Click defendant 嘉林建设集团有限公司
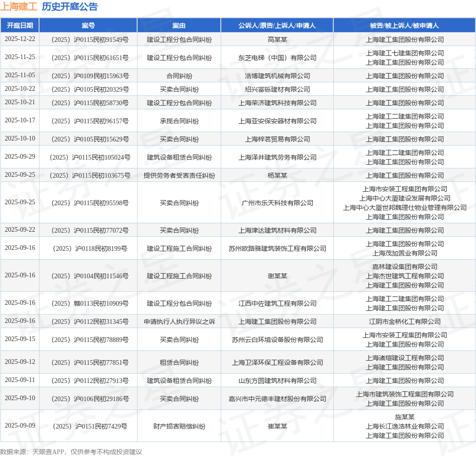 (x=405, y=267)
